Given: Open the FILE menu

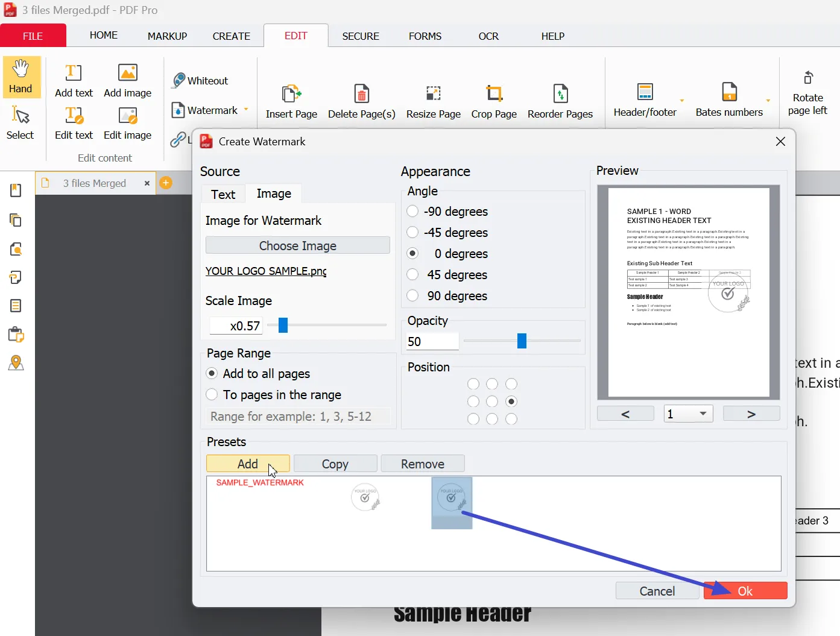Looking at the screenshot, I should [x=33, y=36].
